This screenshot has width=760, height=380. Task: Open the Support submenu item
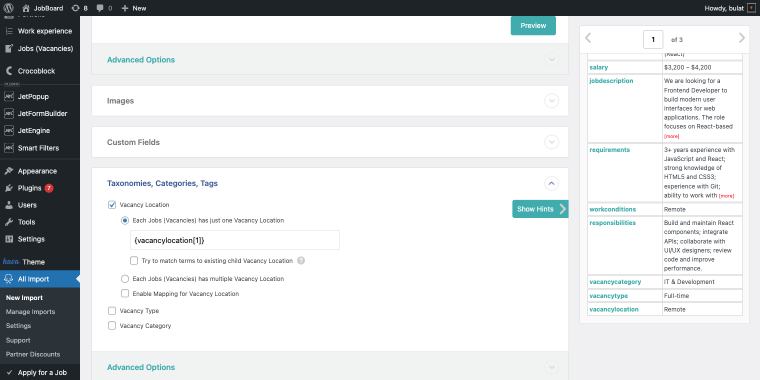point(18,340)
